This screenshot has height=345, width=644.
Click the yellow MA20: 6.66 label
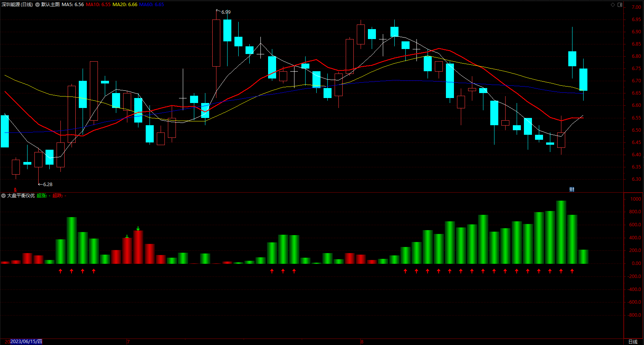pyautogui.click(x=125, y=5)
